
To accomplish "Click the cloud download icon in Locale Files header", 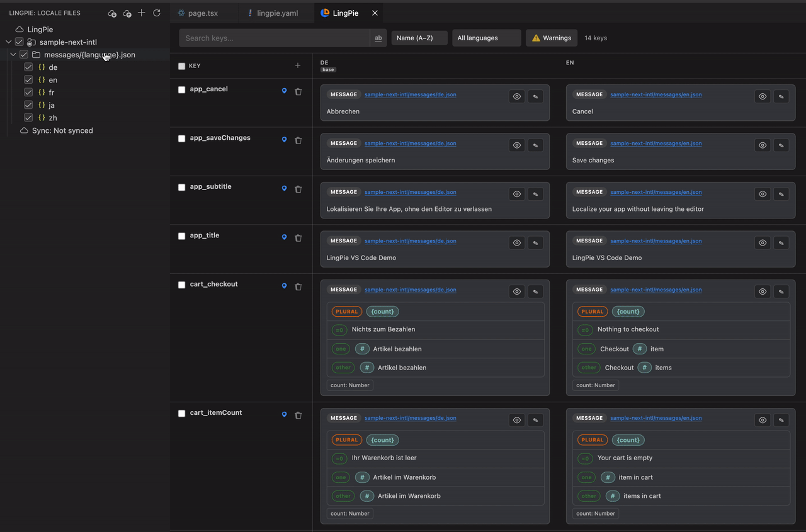I will (112, 13).
